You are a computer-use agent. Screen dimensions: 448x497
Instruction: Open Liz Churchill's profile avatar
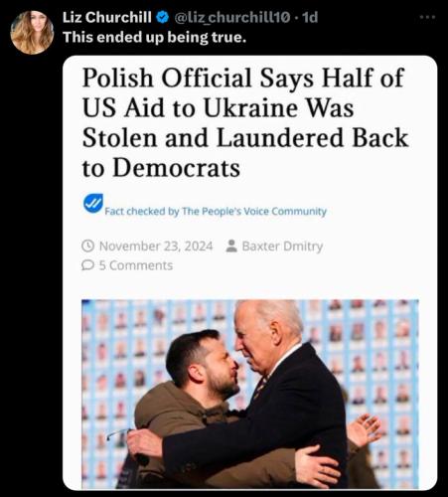click(32, 32)
